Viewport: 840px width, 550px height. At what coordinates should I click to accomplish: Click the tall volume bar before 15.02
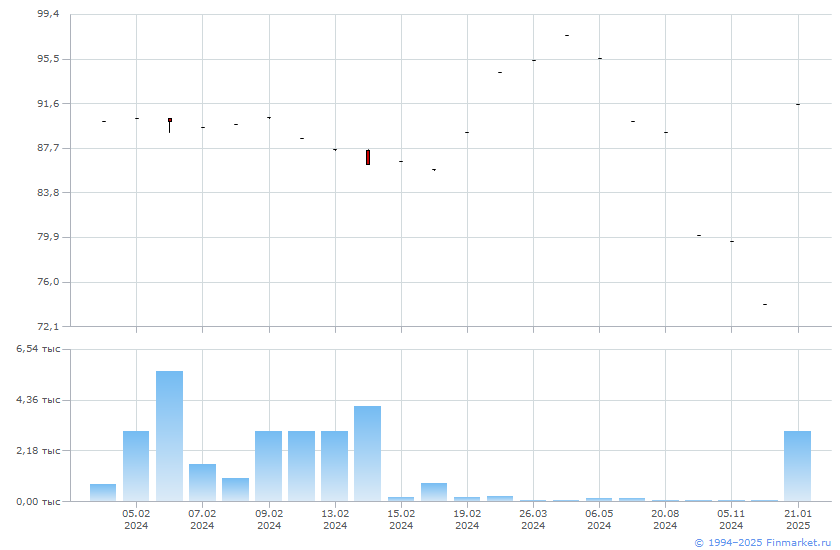click(x=368, y=454)
